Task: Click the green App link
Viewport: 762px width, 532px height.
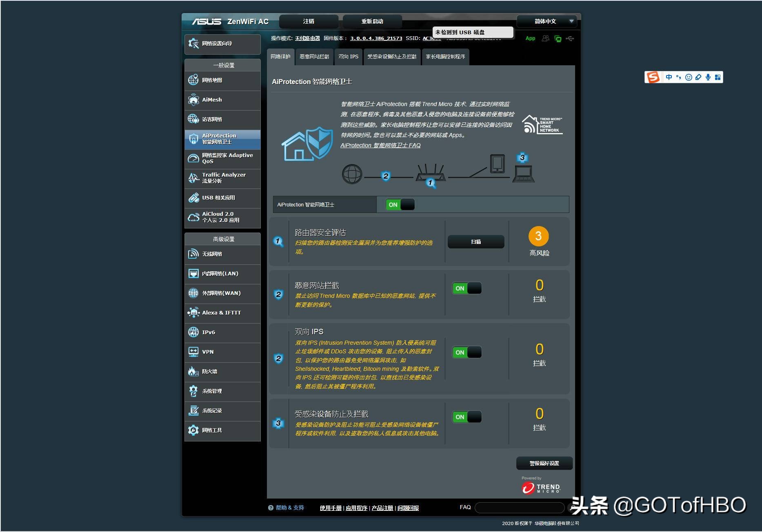Action: tap(530, 38)
